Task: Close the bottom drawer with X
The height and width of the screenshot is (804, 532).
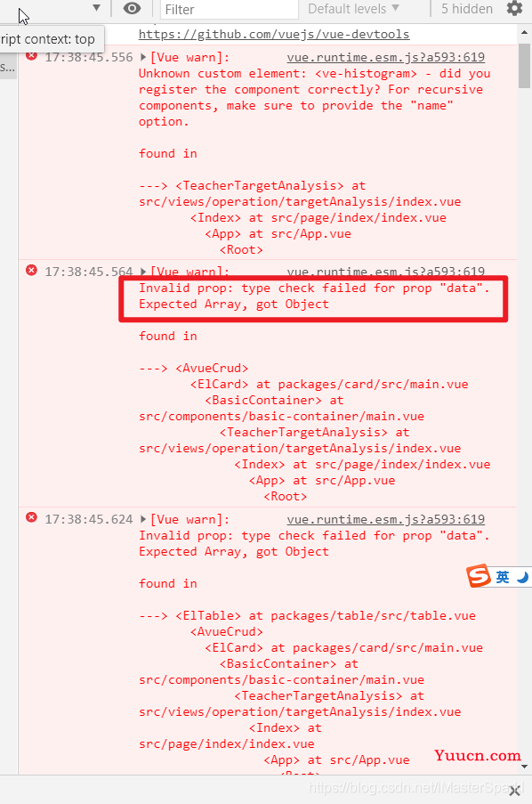Action: (x=516, y=790)
